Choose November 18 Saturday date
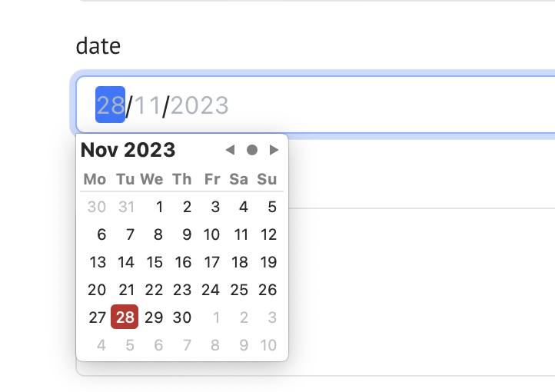This screenshot has height=392, width=555. pyautogui.click(x=240, y=262)
